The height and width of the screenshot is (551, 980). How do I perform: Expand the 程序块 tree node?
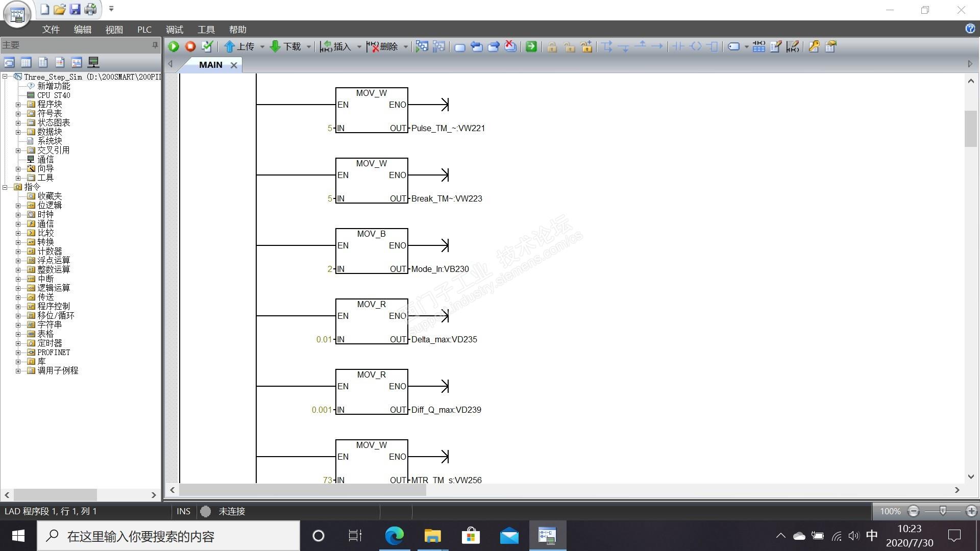(18, 104)
